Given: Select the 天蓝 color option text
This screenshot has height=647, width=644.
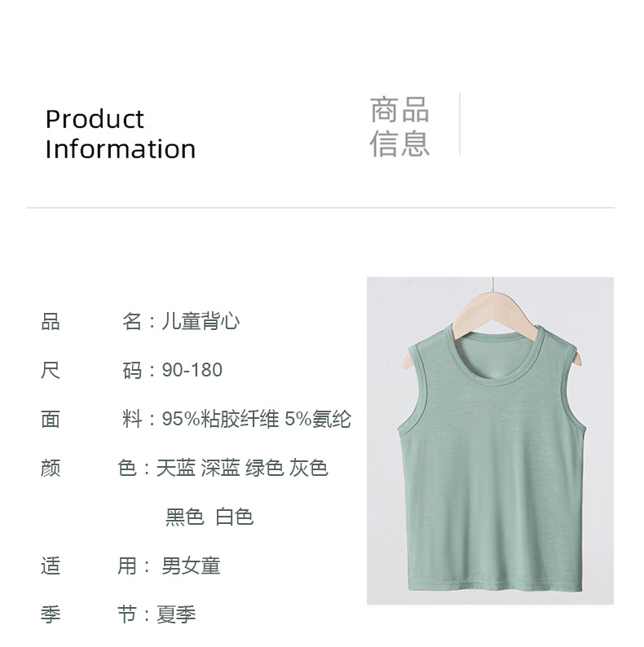Looking at the screenshot, I should [176, 468].
